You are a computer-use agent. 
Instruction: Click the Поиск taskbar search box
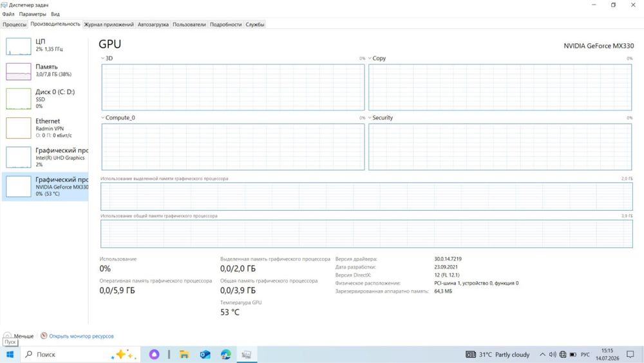(x=80, y=355)
